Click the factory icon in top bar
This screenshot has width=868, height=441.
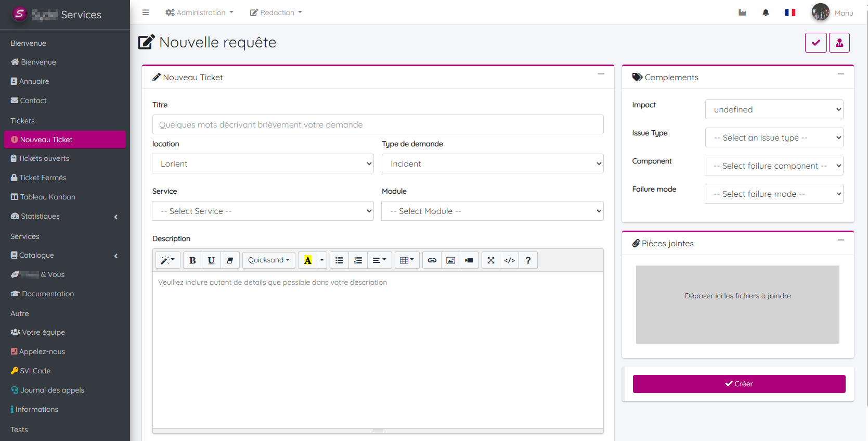click(x=742, y=12)
